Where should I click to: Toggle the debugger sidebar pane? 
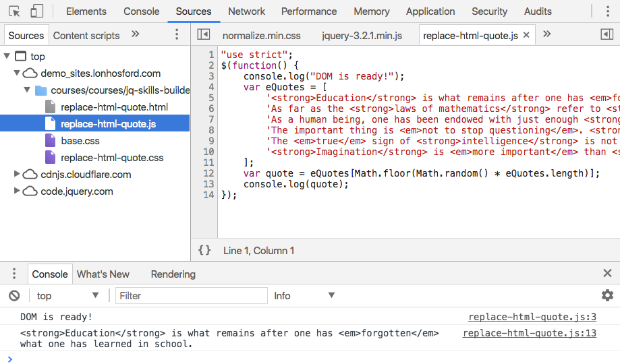pyautogui.click(x=607, y=34)
